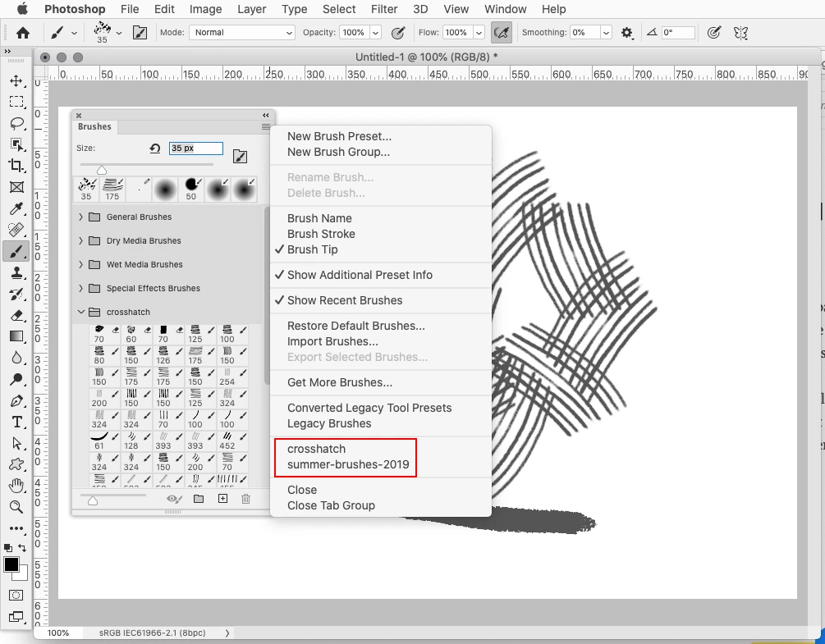The width and height of the screenshot is (825, 644).
Task: Choose Import Brushes menu entry
Action: click(332, 341)
